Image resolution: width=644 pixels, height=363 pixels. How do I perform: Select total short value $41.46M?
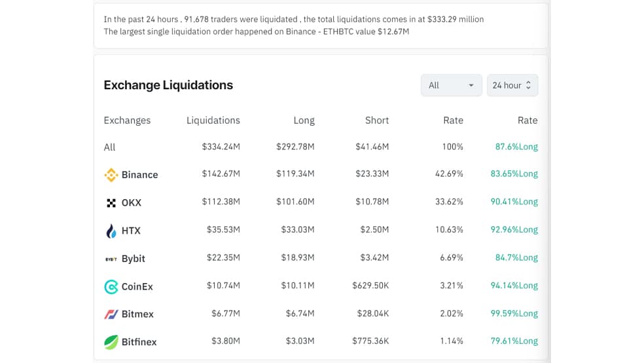click(x=372, y=147)
